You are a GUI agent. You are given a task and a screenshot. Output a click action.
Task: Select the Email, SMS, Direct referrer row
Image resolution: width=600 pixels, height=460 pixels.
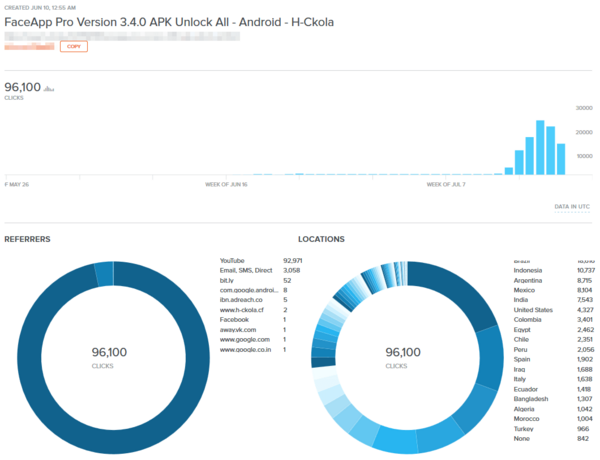[246, 270]
